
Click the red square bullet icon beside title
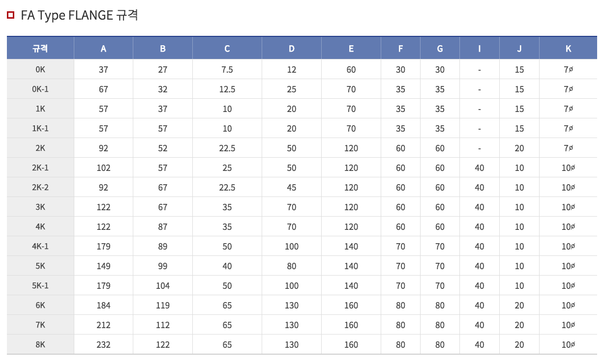click(10, 15)
